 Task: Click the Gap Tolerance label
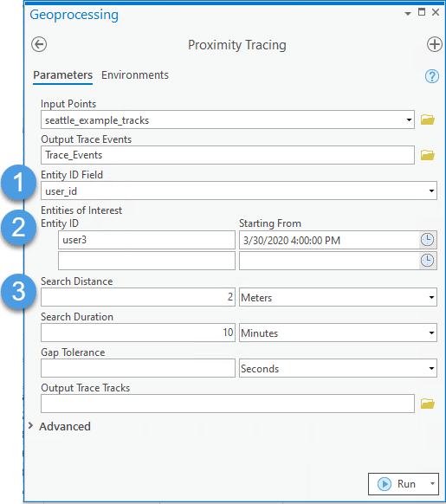coord(73,352)
